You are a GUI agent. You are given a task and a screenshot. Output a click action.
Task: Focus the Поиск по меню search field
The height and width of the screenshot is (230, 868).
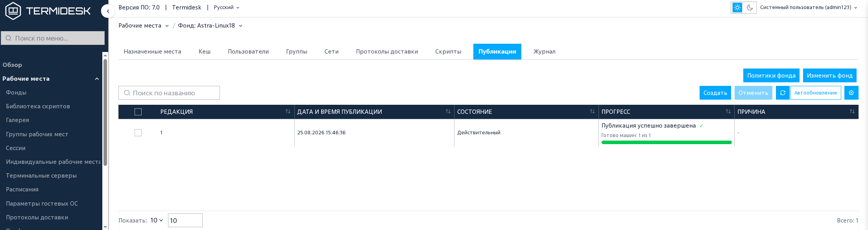[53, 38]
